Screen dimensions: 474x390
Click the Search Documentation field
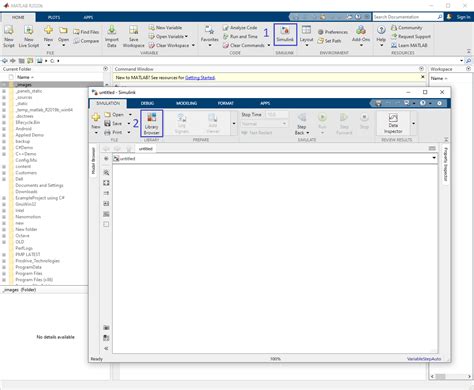(x=404, y=17)
